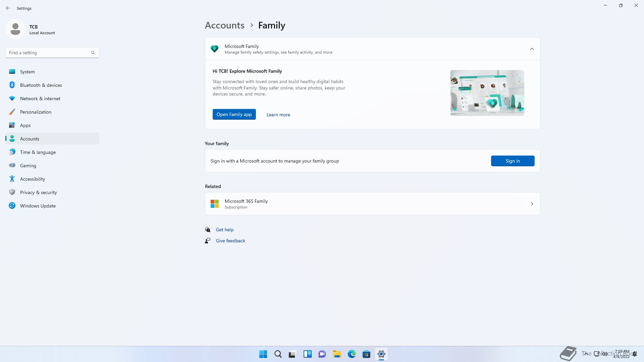Click the System display icon in the sidebar
The image size is (644, 362).
[x=12, y=72]
